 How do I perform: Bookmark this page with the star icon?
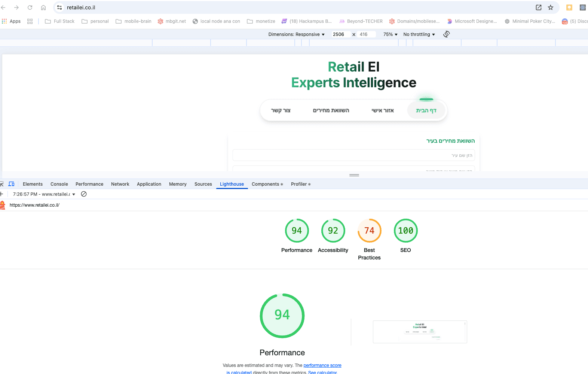(x=551, y=7)
